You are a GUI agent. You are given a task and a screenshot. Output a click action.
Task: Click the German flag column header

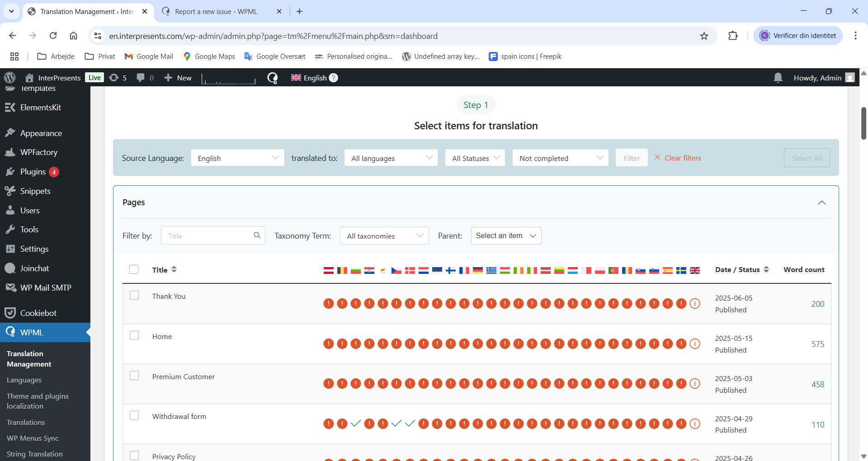(478, 270)
